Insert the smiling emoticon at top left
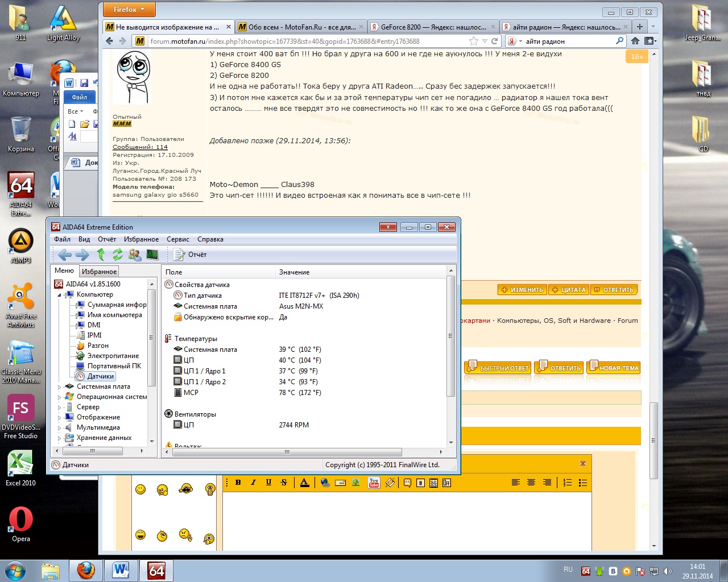 point(140,489)
